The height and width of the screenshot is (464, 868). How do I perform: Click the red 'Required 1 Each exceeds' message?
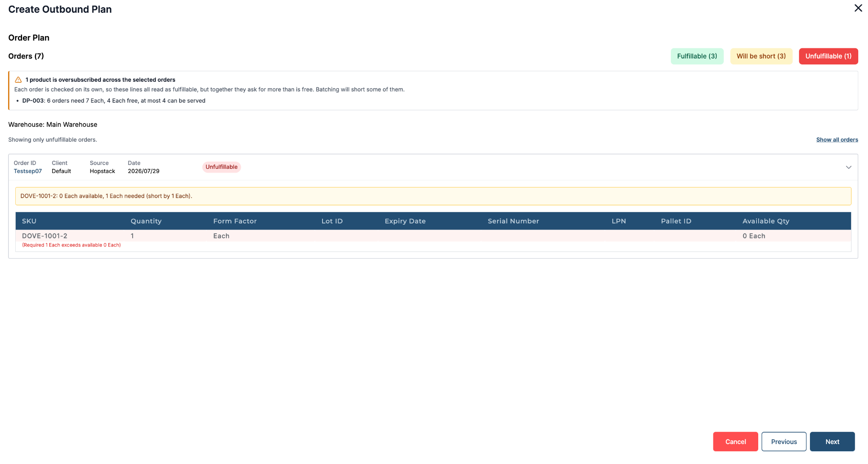71,245
